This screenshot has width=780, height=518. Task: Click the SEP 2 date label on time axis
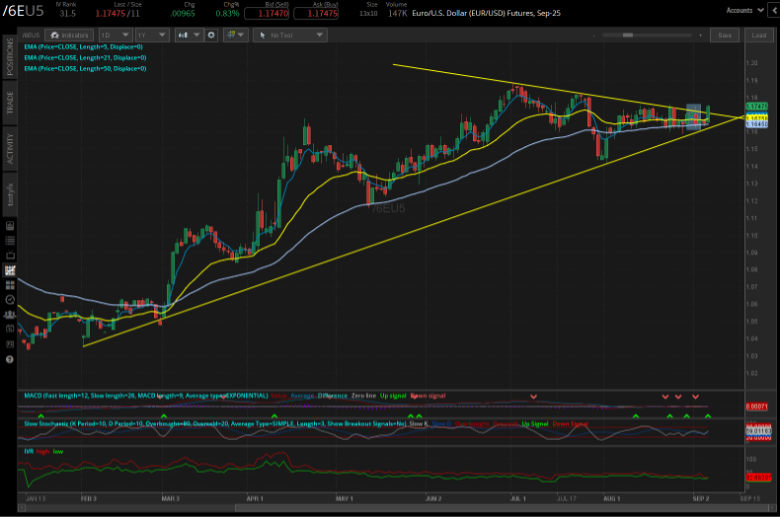[x=701, y=499]
